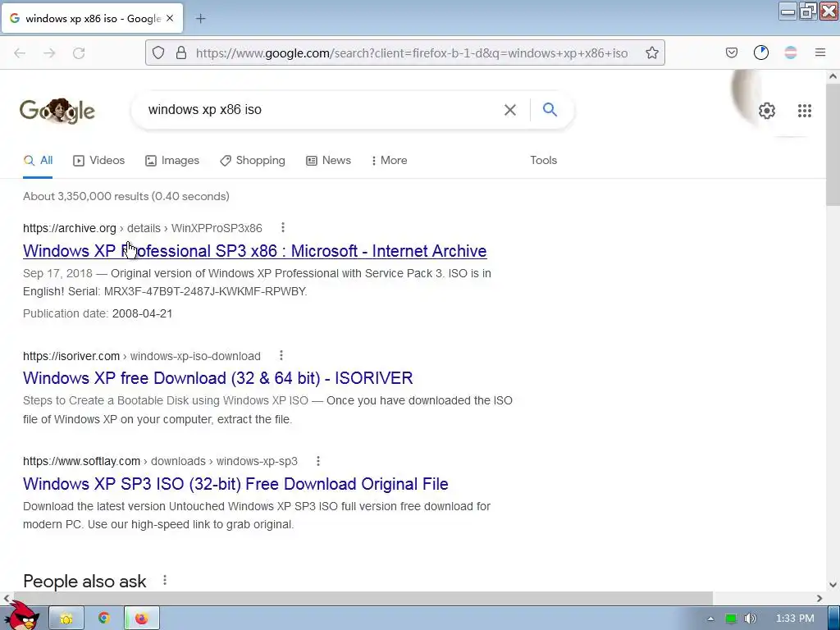Open options dots for softlay.com result
The image size is (840, 630).
[318, 461]
